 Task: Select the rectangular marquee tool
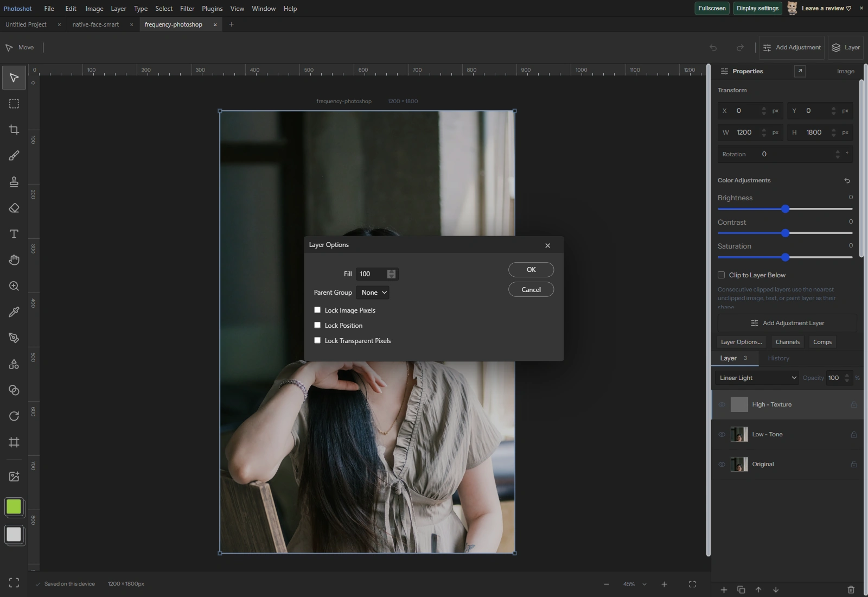point(14,104)
